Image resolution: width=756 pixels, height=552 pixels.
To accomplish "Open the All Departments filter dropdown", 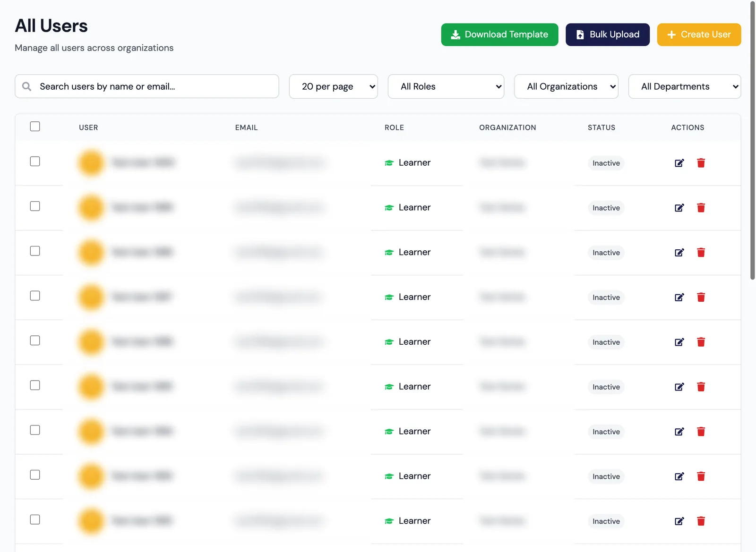I will (x=684, y=86).
